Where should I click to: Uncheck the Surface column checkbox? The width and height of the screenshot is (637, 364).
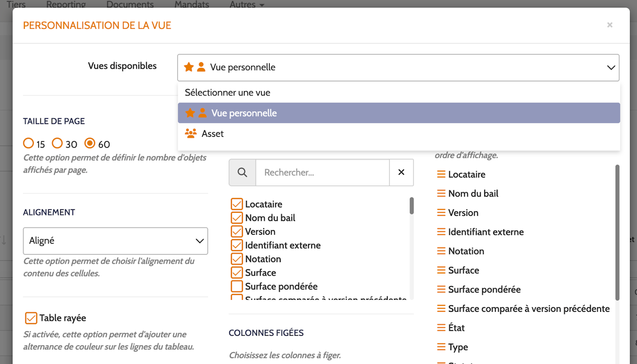236,273
